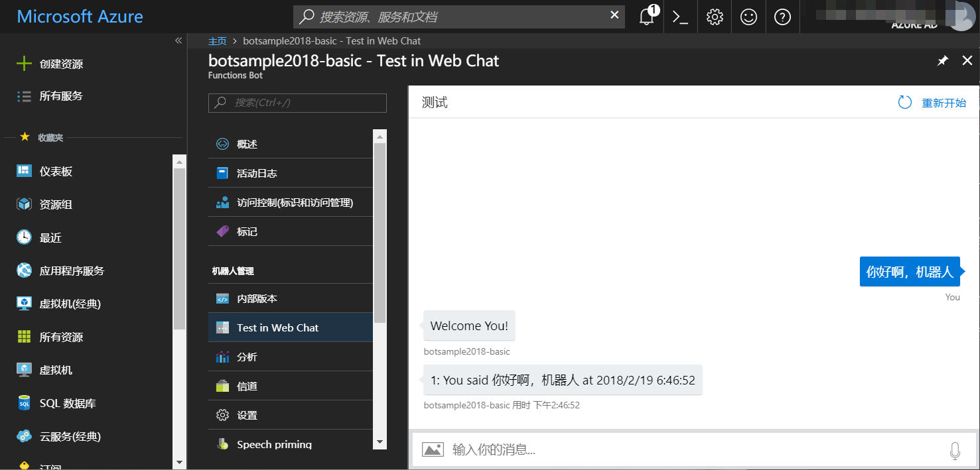Viewport: 980px width, 470px height.
Task: Pin the Test in Web Chat blade
Action: (x=942, y=60)
